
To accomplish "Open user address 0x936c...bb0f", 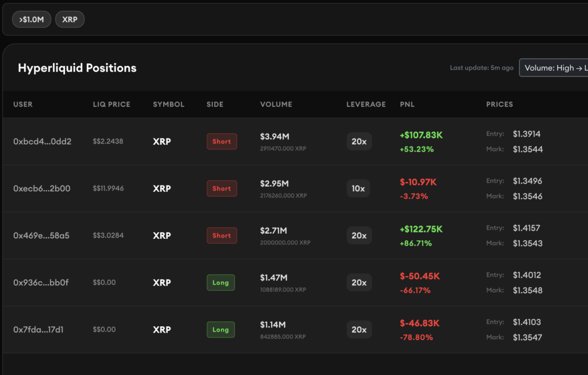I will [41, 283].
